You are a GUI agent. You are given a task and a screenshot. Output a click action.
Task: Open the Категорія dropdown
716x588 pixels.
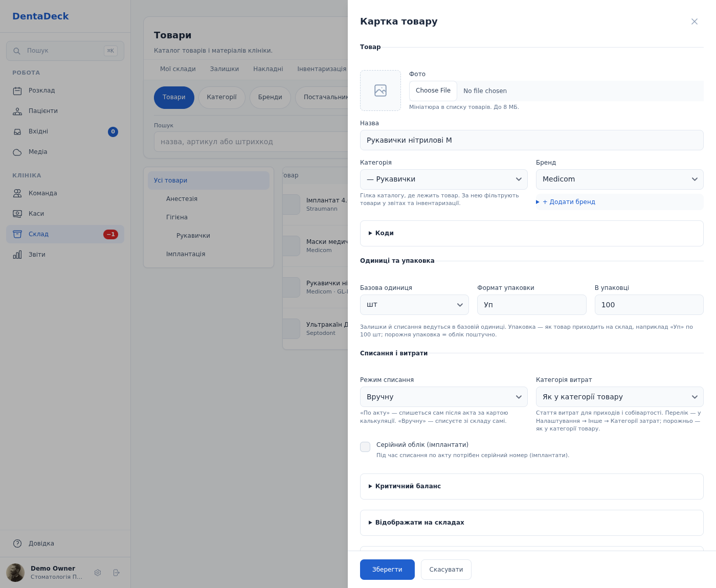click(x=444, y=179)
